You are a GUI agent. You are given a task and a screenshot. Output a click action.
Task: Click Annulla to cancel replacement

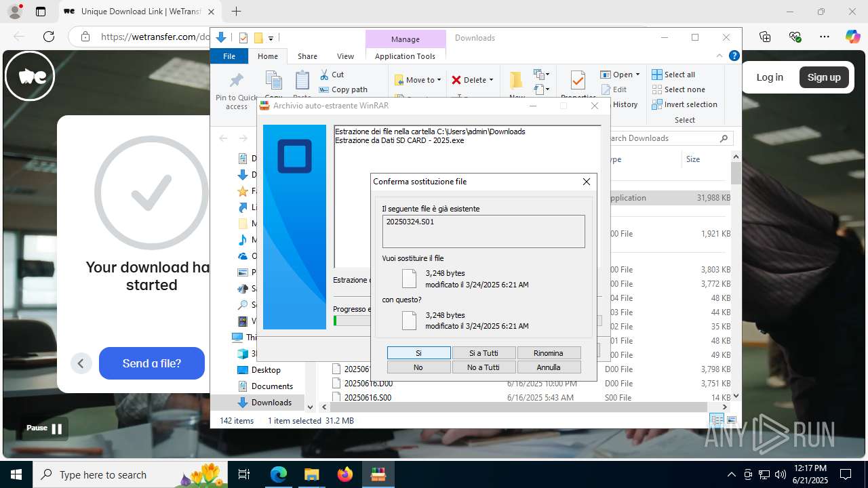(549, 367)
